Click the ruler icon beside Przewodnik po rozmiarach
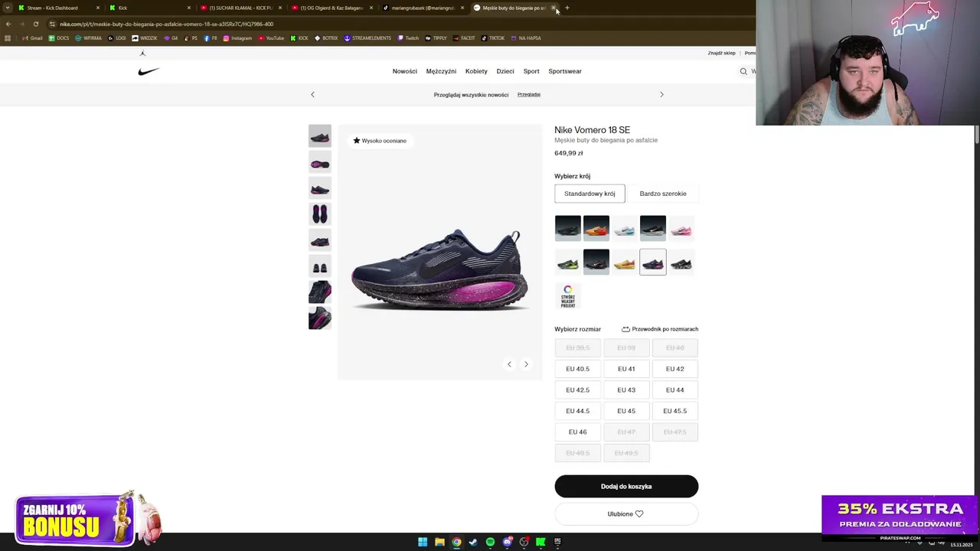Image resolution: width=980 pixels, height=551 pixels. [626, 329]
